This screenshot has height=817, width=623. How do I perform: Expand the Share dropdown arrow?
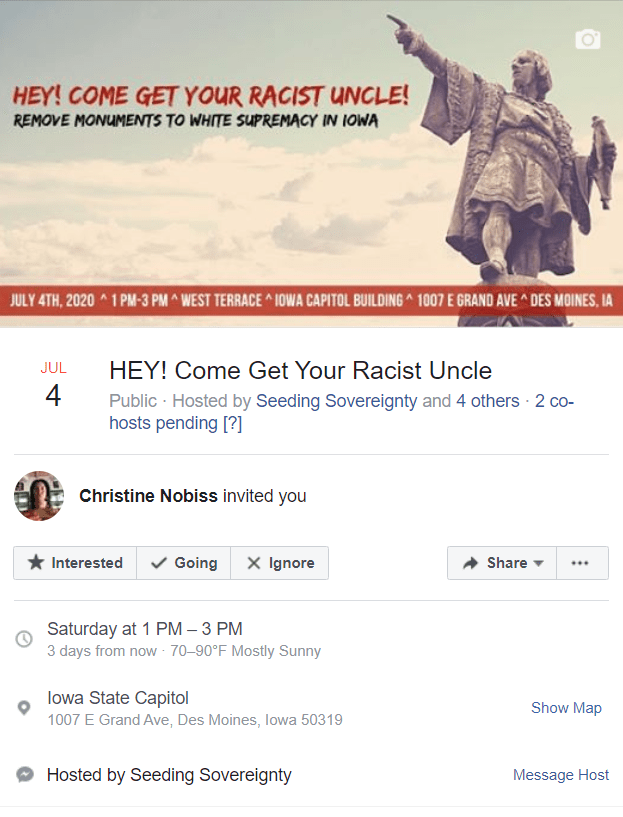click(539, 563)
